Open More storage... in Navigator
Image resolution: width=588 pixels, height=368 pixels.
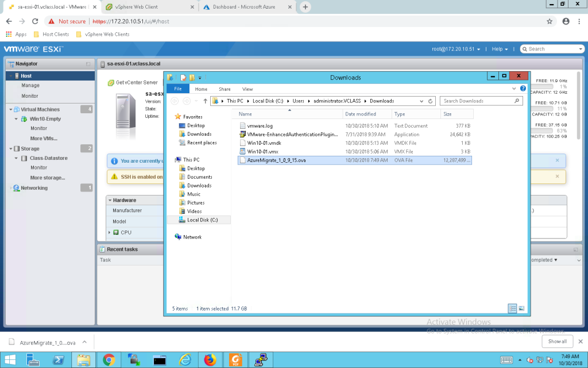[48, 178]
